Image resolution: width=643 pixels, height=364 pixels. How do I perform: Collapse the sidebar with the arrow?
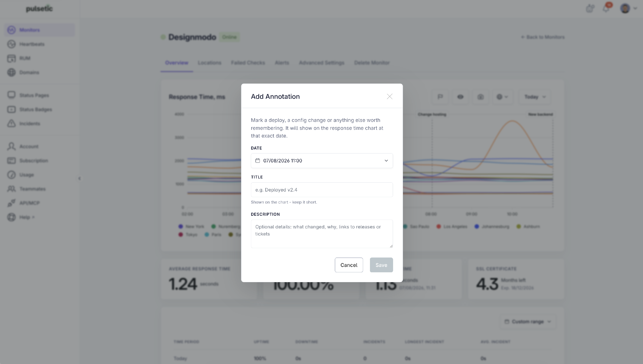(x=79, y=178)
